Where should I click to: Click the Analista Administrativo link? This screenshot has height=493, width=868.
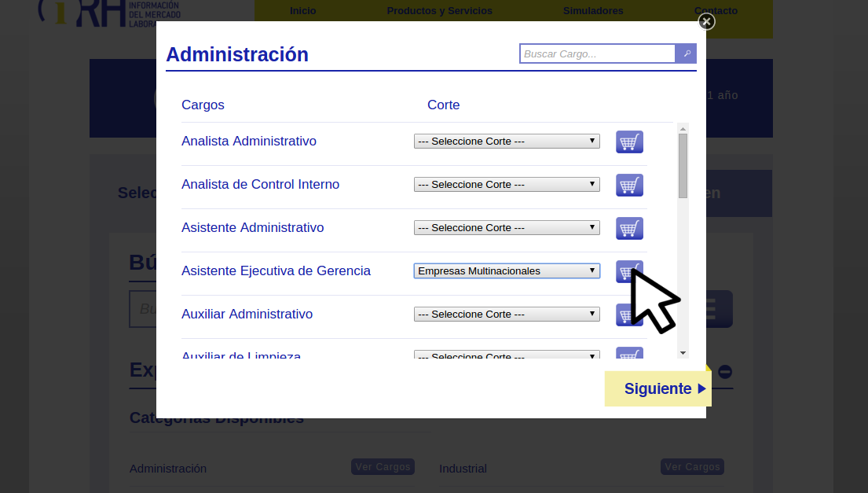(249, 142)
